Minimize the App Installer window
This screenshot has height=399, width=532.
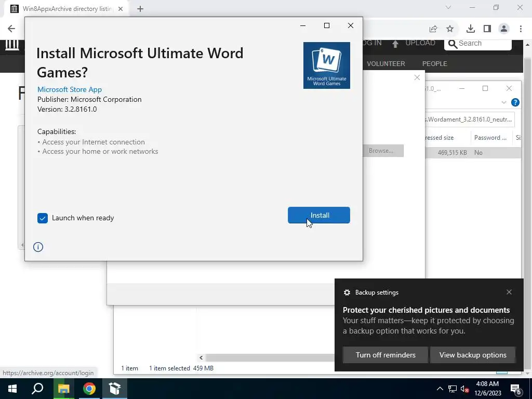[x=303, y=25]
